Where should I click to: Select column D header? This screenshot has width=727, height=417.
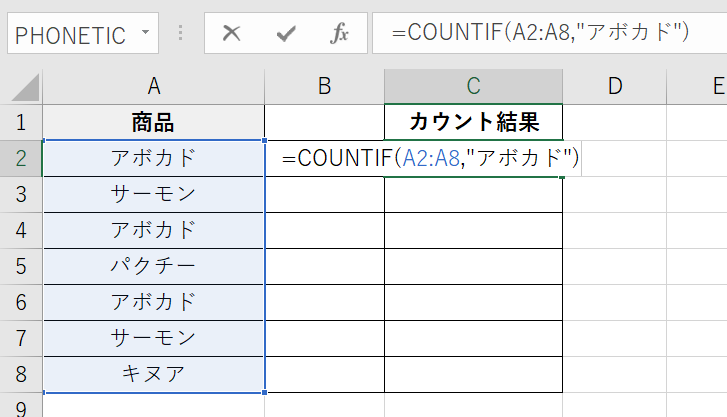point(614,87)
